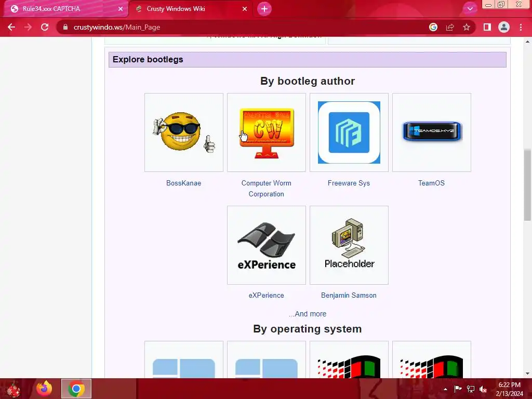Close the Crusty Windows Wiki tab
The image size is (532, 399).
[x=245, y=9]
